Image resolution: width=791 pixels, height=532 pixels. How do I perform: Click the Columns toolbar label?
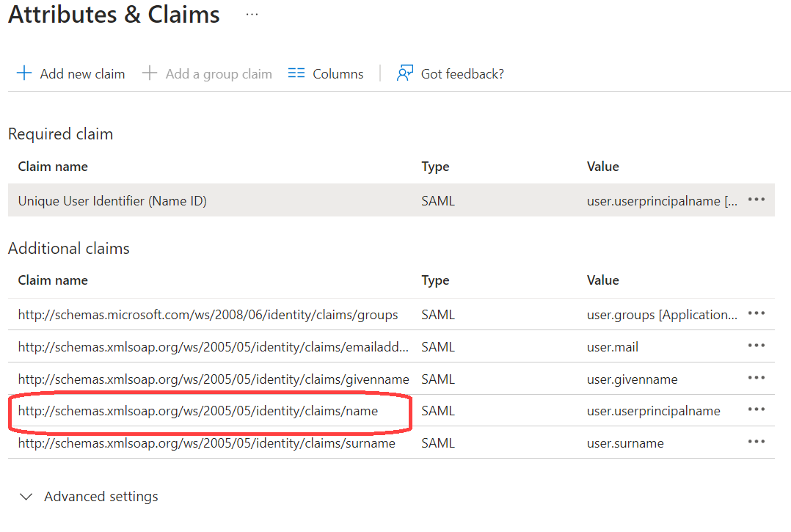pos(338,74)
